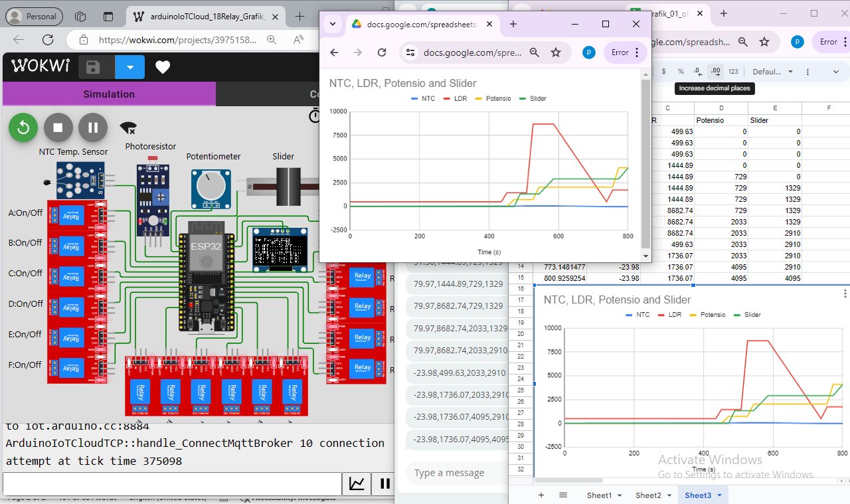Click scrollbar in chart popup window
Viewport: 850px width, 504px height.
pyautogui.click(x=646, y=163)
